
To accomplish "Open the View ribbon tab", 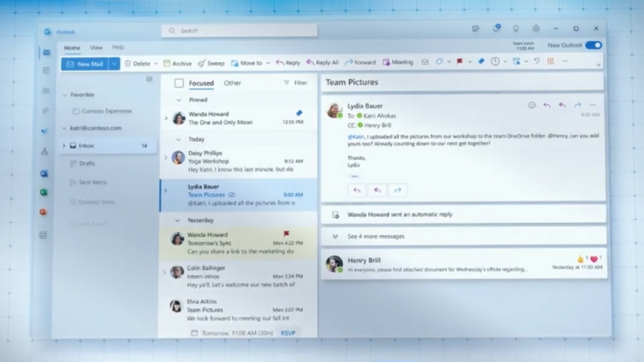I will click(x=96, y=48).
